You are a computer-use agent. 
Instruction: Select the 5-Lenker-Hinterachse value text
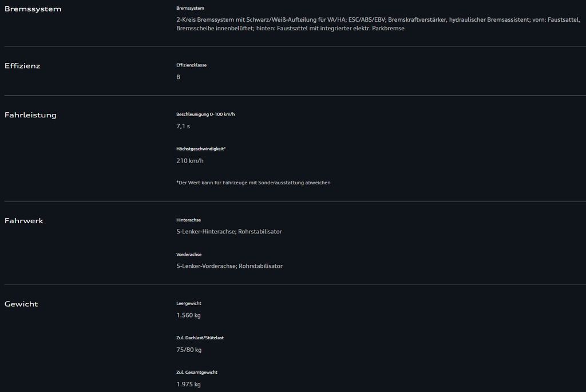pyautogui.click(x=229, y=232)
